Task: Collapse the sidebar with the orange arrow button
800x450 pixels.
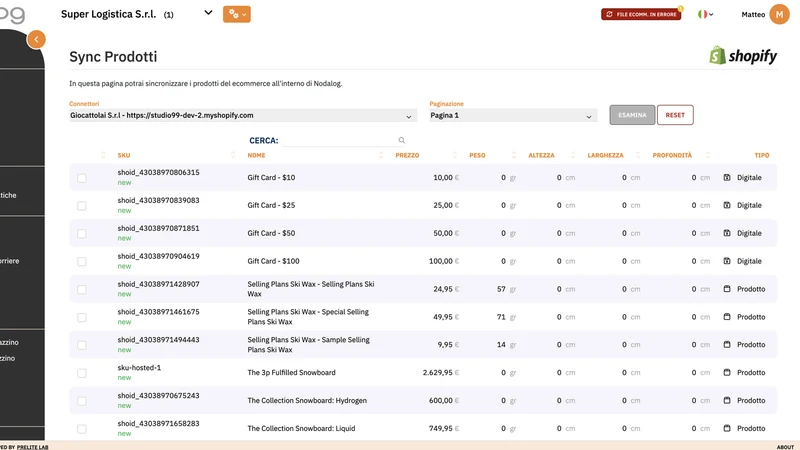Action: (x=36, y=39)
